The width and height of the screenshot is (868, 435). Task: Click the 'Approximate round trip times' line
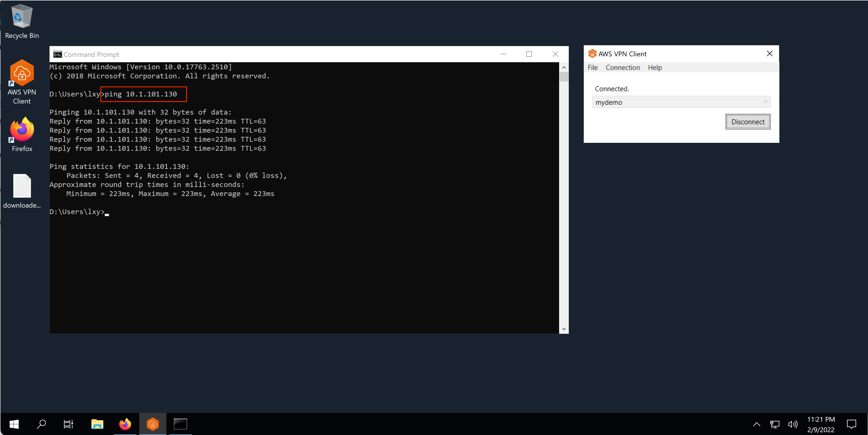click(x=147, y=184)
